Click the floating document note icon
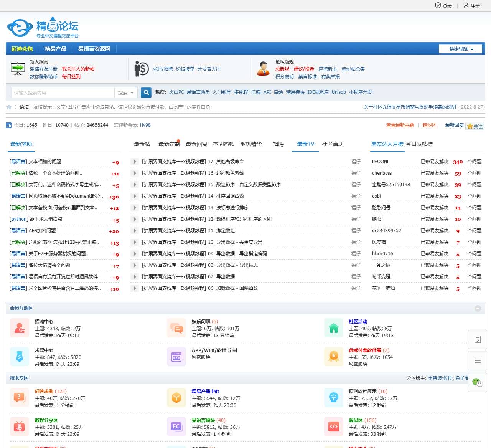This screenshot has height=448, width=491. [x=478, y=339]
